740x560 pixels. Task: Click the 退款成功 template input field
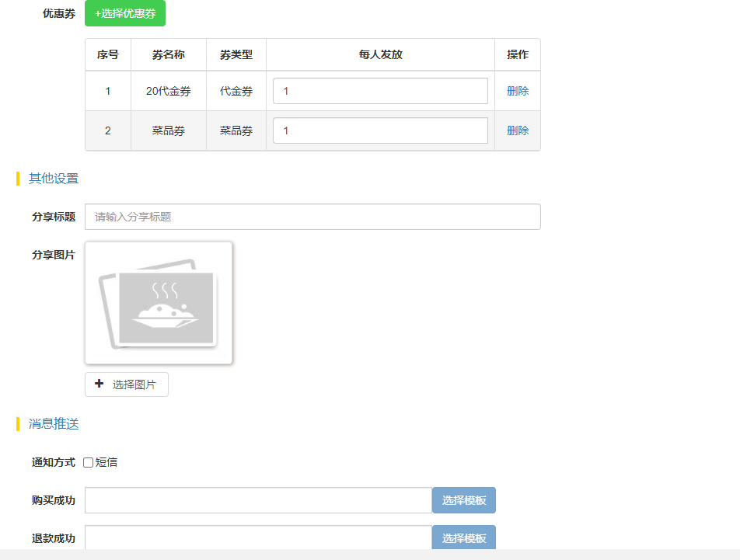pyautogui.click(x=258, y=537)
